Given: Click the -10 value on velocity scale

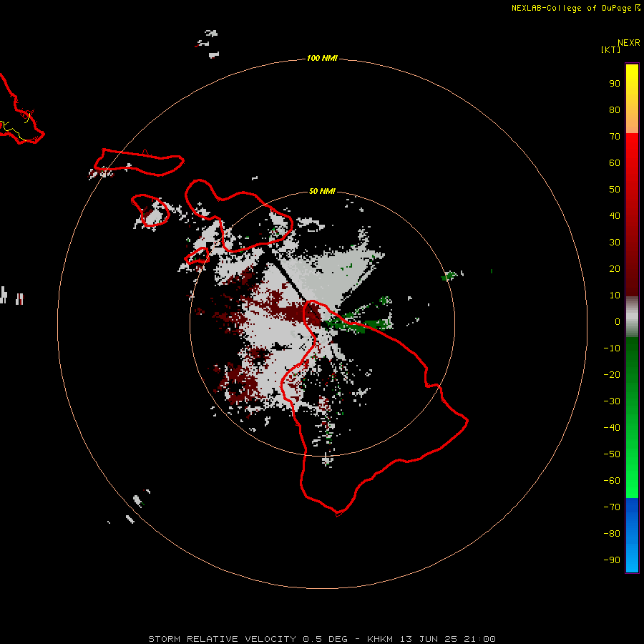Looking at the screenshot, I should (x=612, y=348).
